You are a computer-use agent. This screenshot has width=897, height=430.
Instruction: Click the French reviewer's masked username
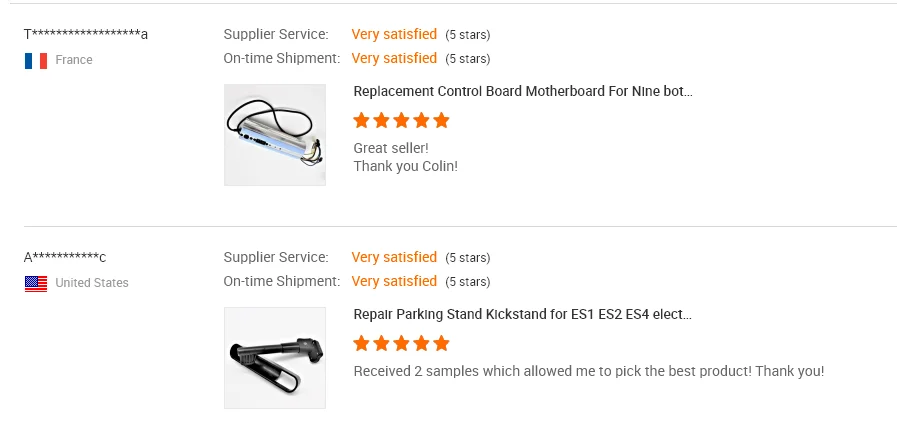pyautogui.click(x=86, y=35)
